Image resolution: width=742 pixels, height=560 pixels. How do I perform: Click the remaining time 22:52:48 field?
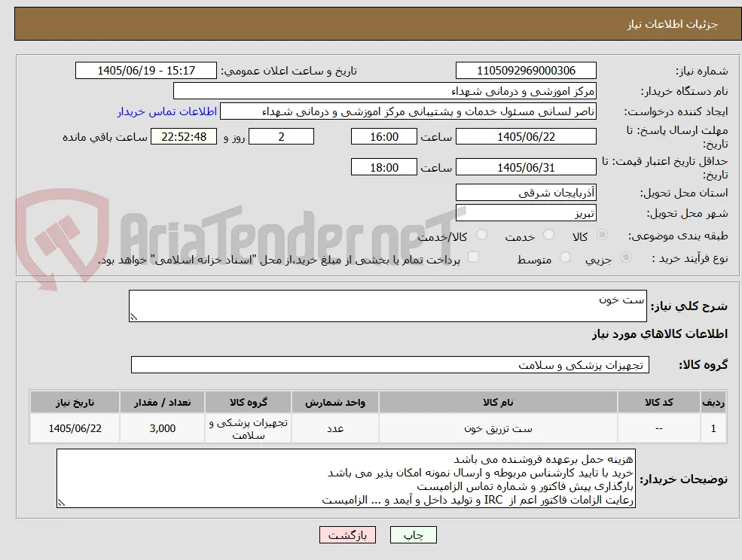point(184,137)
